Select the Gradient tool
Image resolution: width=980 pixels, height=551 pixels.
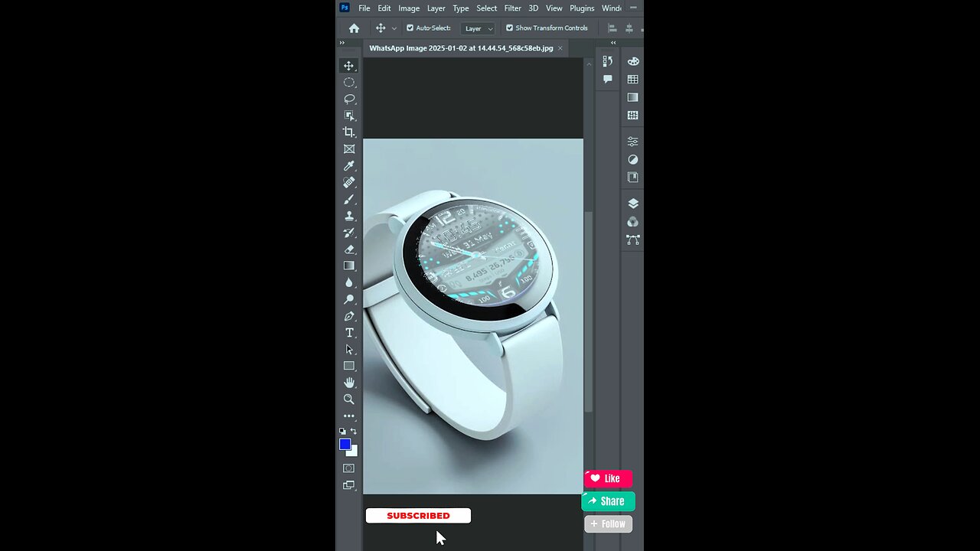tap(349, 266)
